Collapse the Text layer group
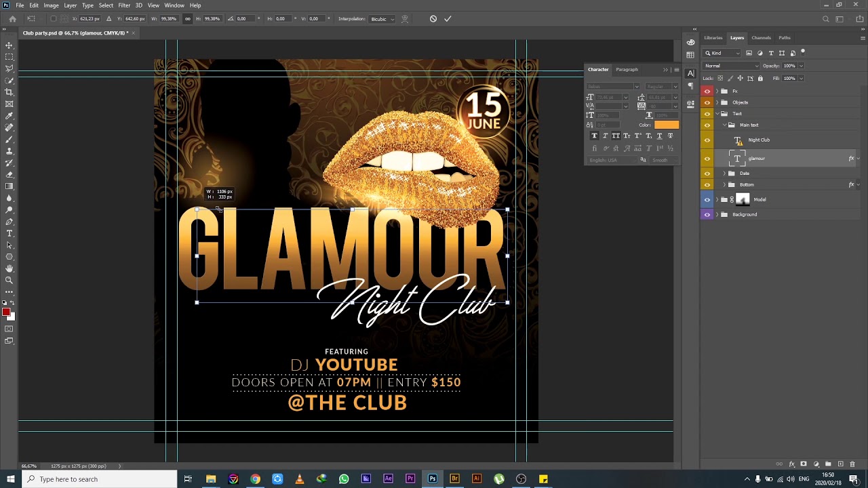The height and width of the screenshot is (488, 868). click(717, 114)
